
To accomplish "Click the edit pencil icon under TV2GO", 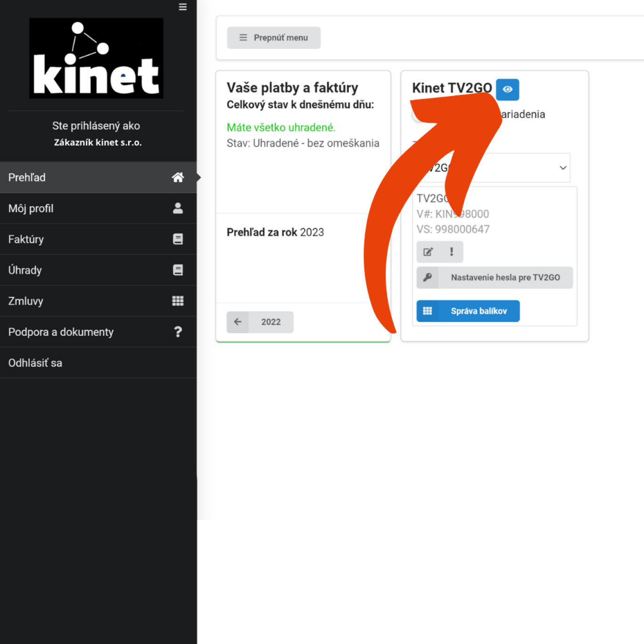I will [x=428, y=252].
